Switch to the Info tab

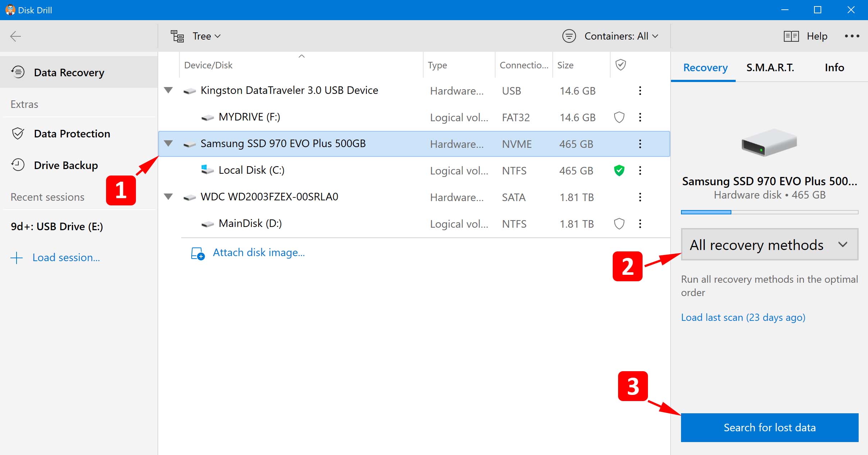(x=834, y=68)
